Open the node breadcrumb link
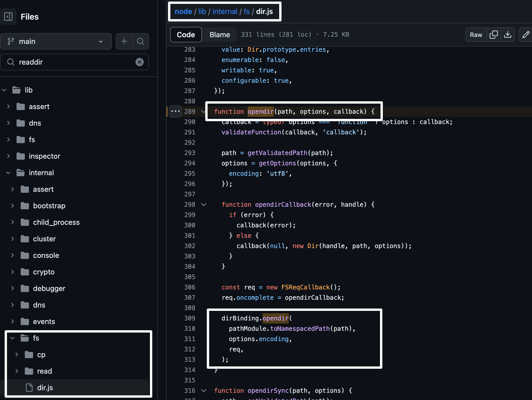This screenshot has height=400, width=532. coord(183,11)
